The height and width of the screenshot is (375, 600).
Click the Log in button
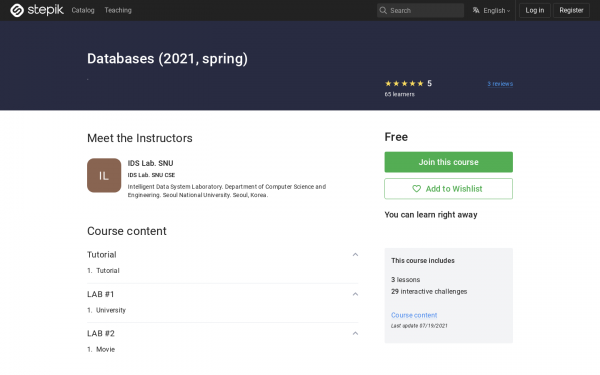[x=535, y=10]
